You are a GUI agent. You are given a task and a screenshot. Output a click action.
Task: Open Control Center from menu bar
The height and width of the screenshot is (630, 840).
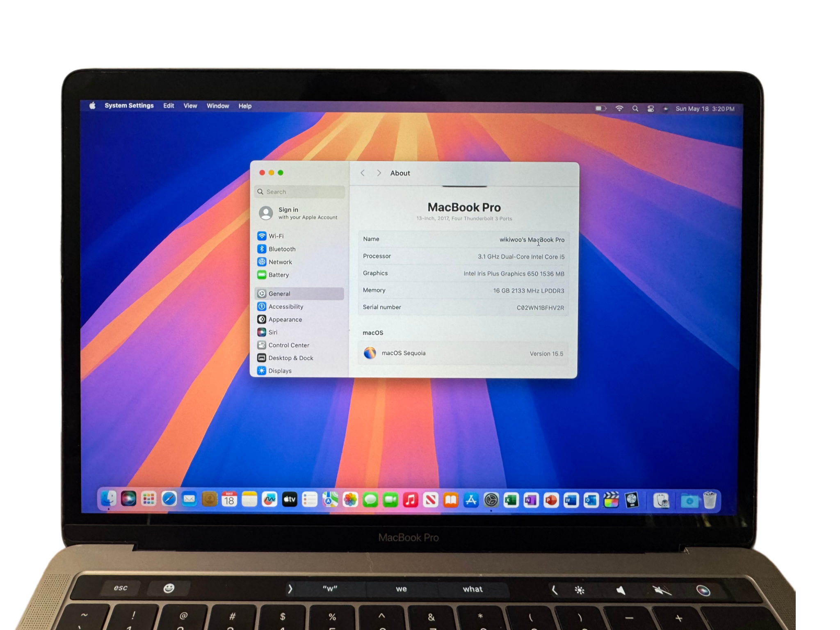coord(651,109)
